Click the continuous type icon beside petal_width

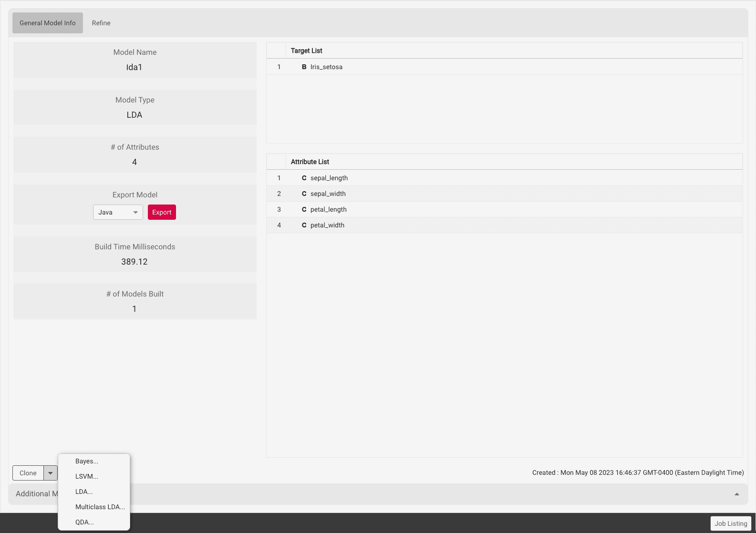pos(304,225)
